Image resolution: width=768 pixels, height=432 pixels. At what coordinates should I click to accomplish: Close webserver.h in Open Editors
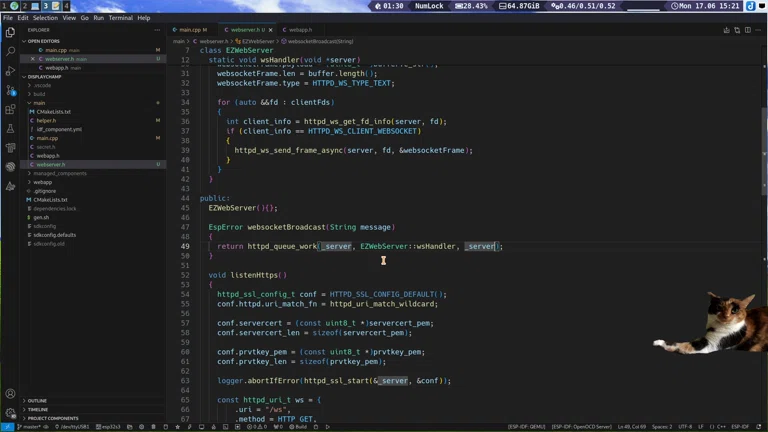(32, 59)
